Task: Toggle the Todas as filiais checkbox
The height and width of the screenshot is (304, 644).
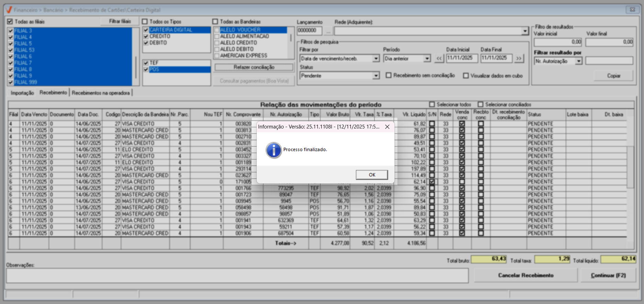Action: [10, 22]
